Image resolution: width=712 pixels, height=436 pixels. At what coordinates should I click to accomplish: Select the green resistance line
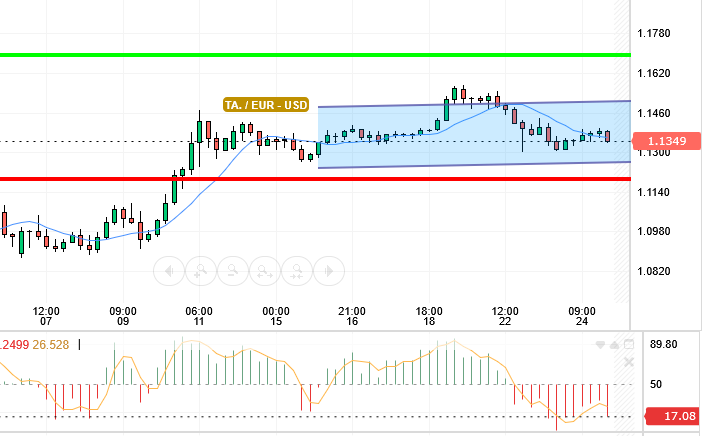click(x=315, y=55)
